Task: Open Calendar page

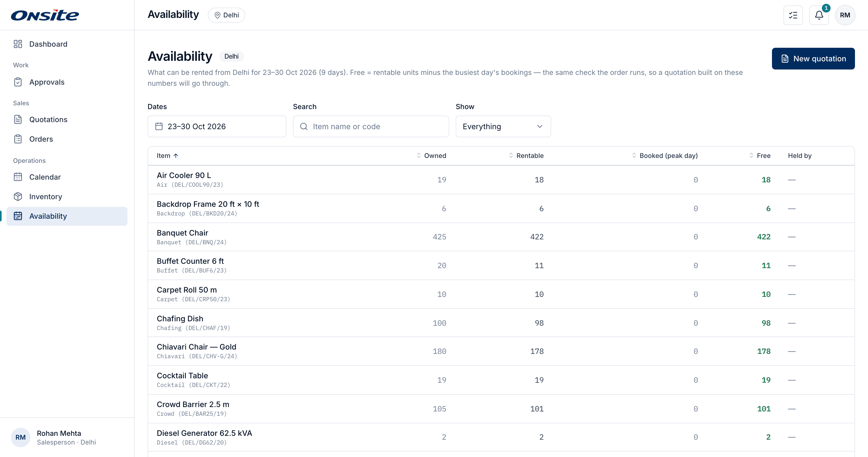Action: click(x=67, y=177)
